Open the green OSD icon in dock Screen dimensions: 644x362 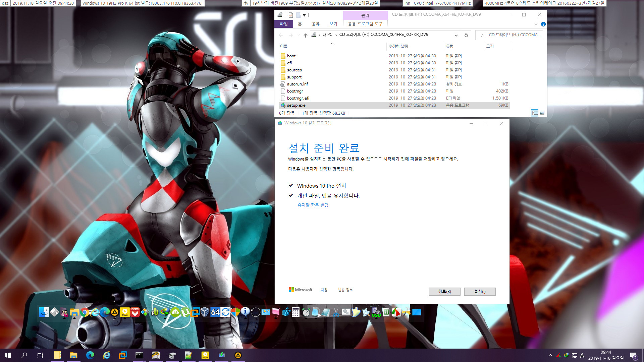376,312
